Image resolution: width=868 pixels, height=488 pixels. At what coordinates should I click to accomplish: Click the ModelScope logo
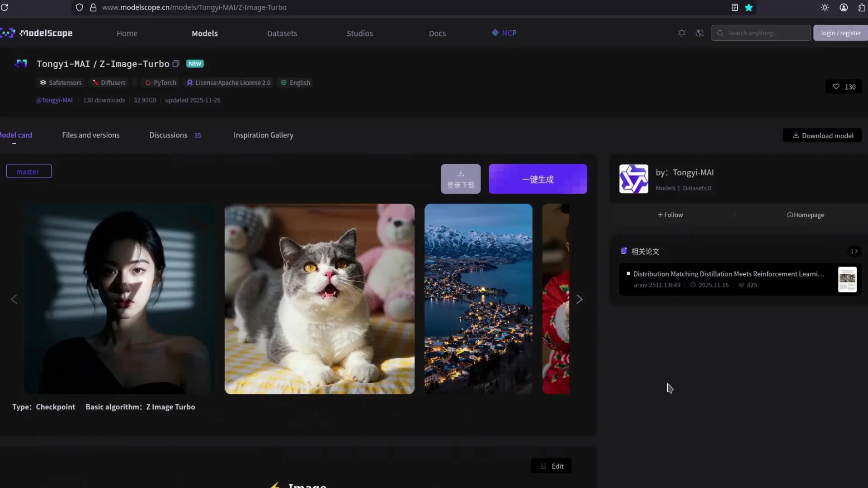coord(37,33)
